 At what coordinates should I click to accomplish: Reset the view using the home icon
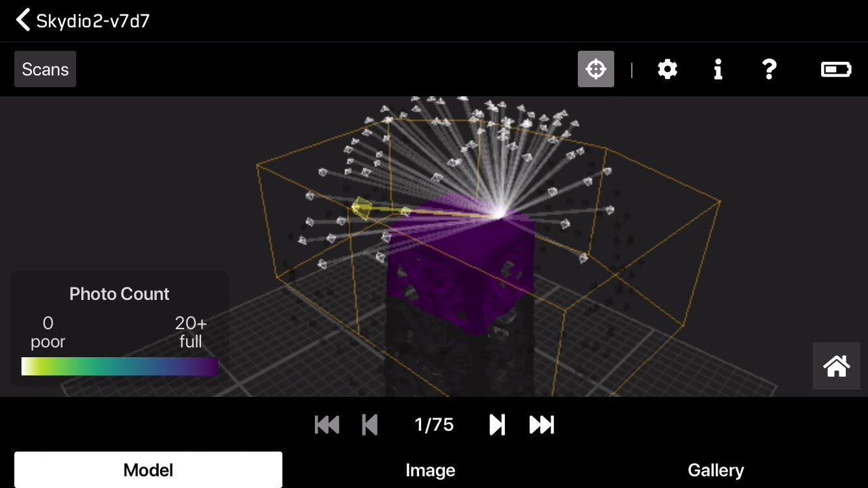[836, 366]
